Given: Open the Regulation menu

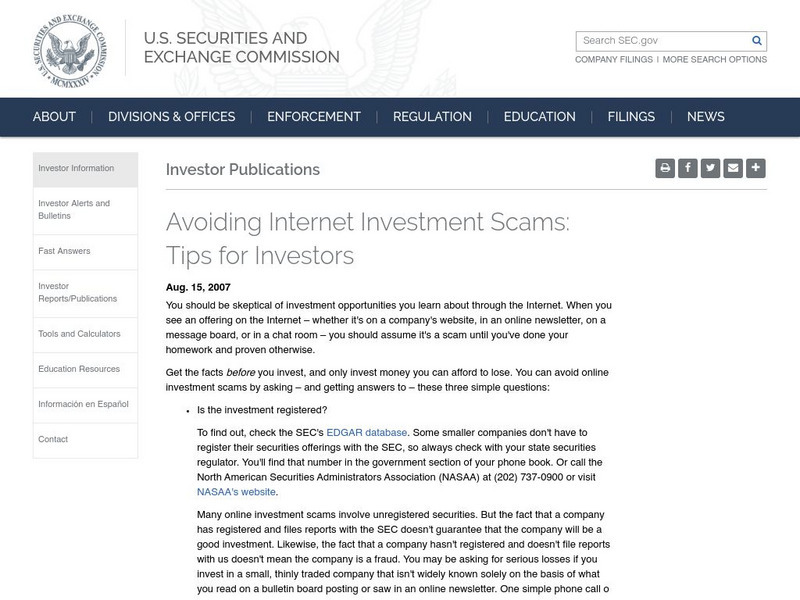Looking at the screenshot, I should coord(432,117).
